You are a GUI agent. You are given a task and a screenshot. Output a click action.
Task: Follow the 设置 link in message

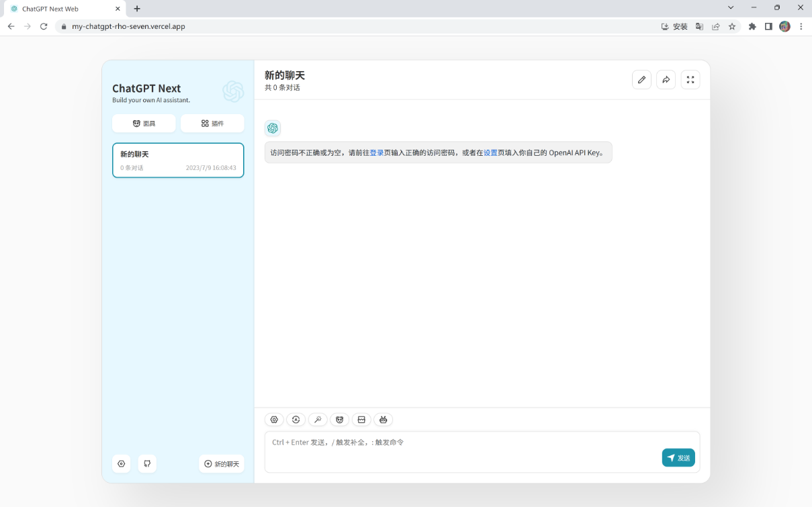[x=490, y=152]
